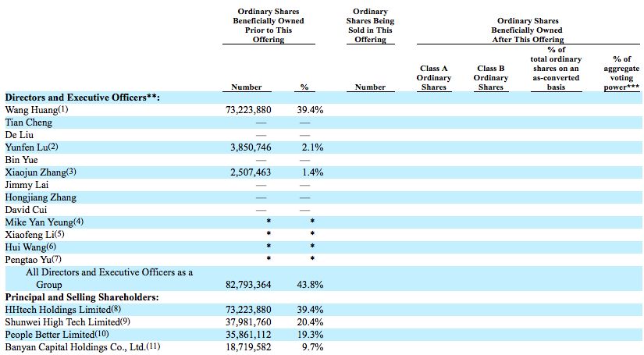Select the 43.8% group percentage
644x355 pixels.
tap(310, 285)
